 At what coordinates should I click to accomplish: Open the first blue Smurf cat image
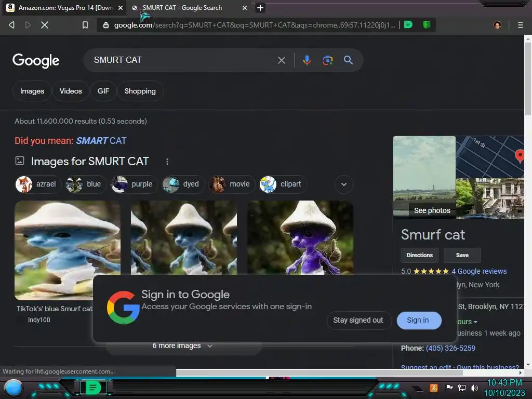(x=68, y=250)
